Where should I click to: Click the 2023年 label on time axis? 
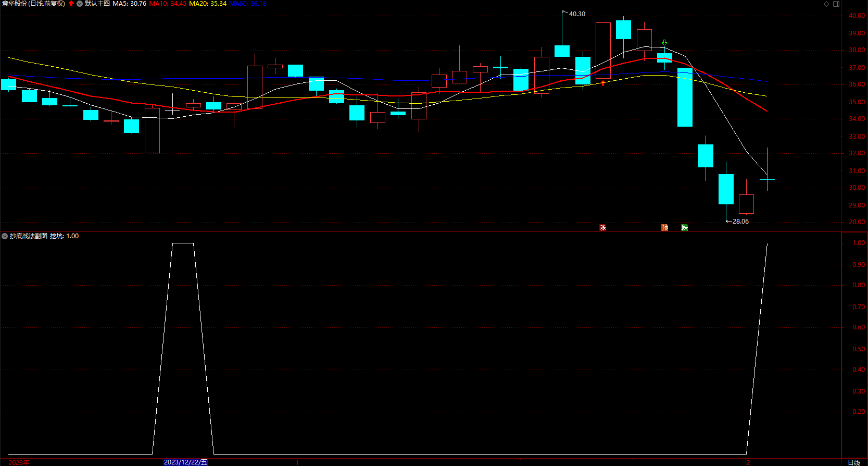click(x=19, y=462)
